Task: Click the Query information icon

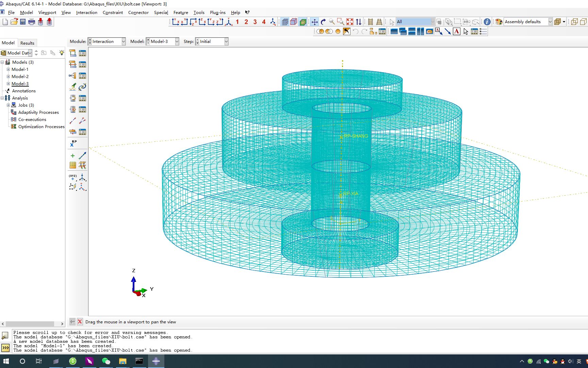Action: (x=487, y=22)
